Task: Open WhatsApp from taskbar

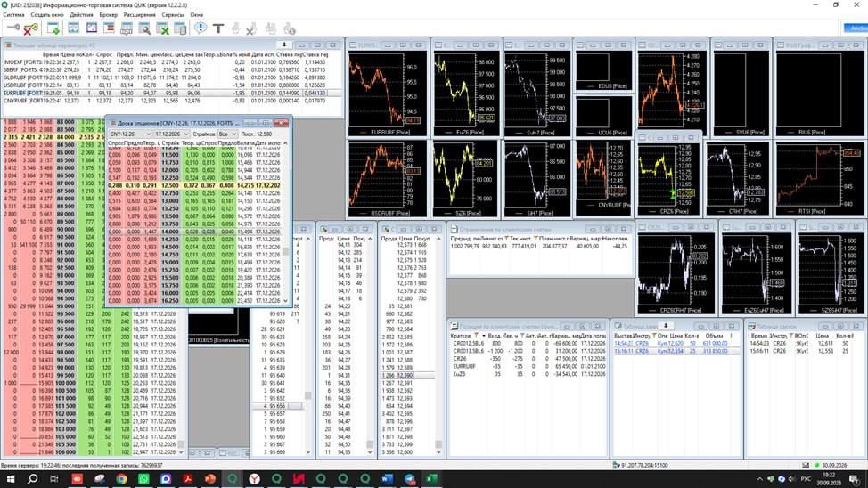Action: click(x=143, y=478)
